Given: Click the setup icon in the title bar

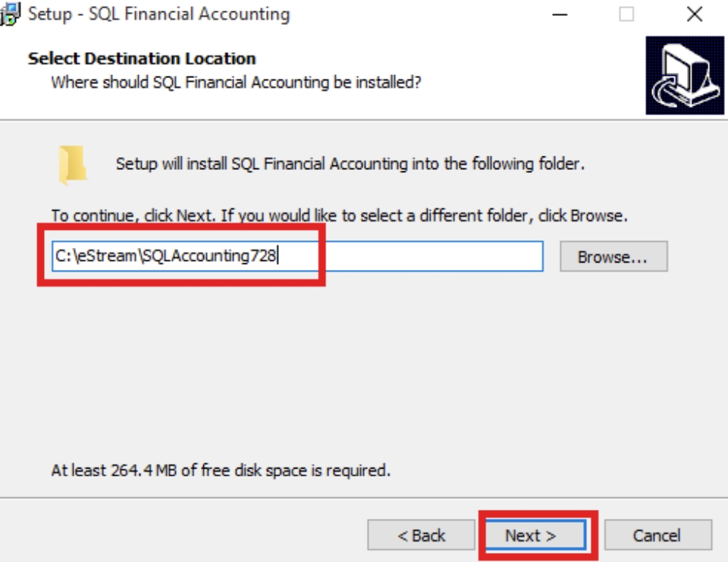Looking at the screenshot, I should 10,14.
